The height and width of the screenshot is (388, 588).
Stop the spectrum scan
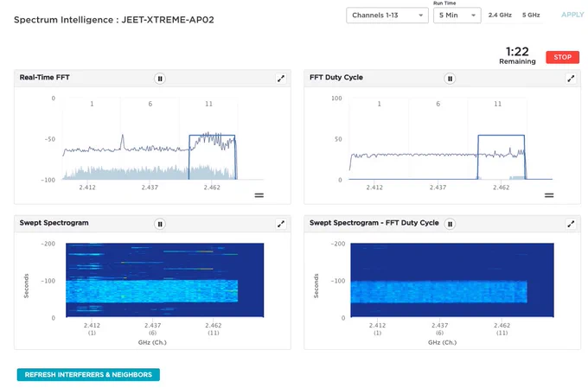point(563,57)
